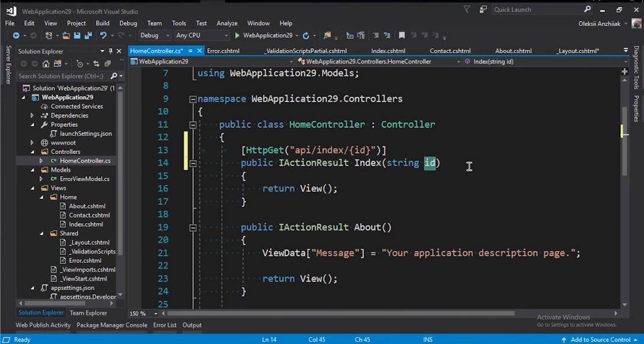644x344 pixels.
Task: Open the Package Manager Console tab
Action: point(112,325)
